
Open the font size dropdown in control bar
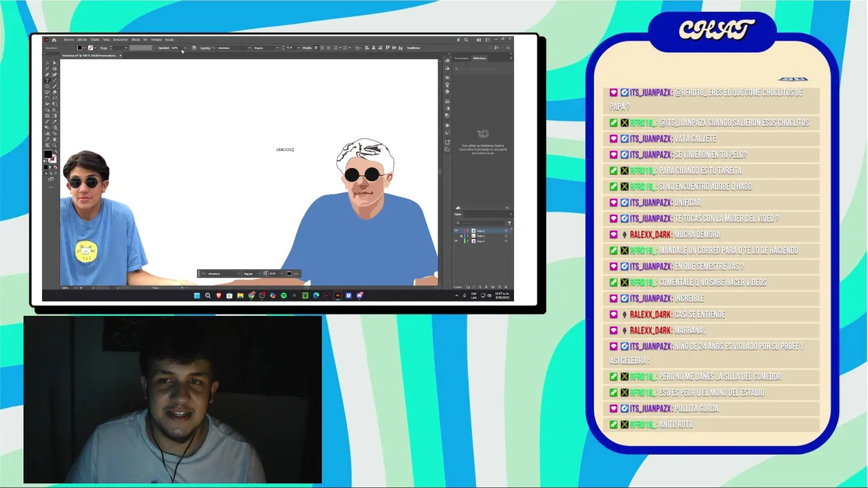pyautogui.click(x=299, y=48)
